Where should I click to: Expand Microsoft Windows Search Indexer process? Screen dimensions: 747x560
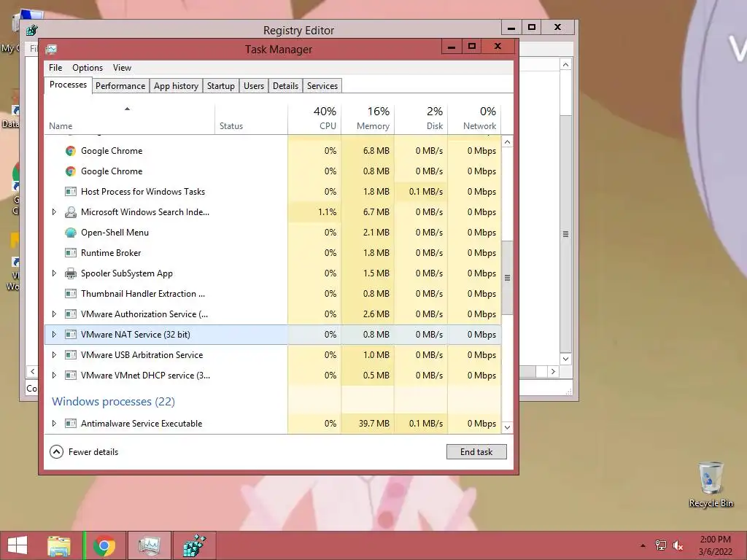tap(54, 212)
